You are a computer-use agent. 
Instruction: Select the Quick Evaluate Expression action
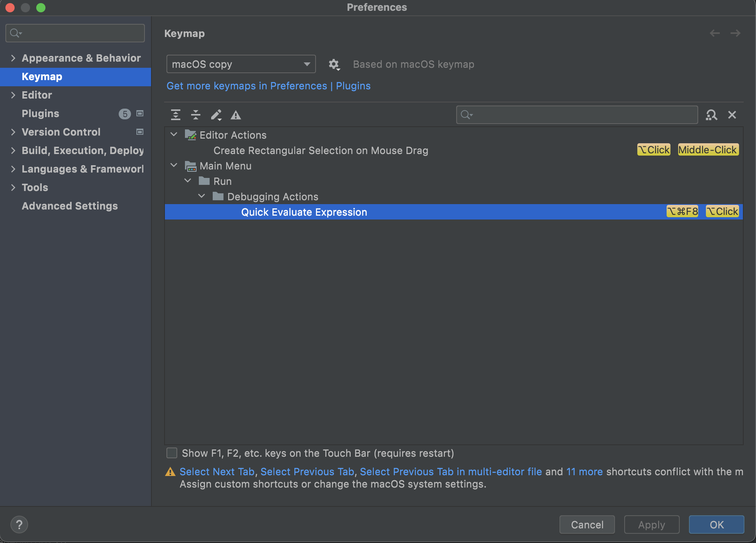pyautogui.click(x=454, y=212)
